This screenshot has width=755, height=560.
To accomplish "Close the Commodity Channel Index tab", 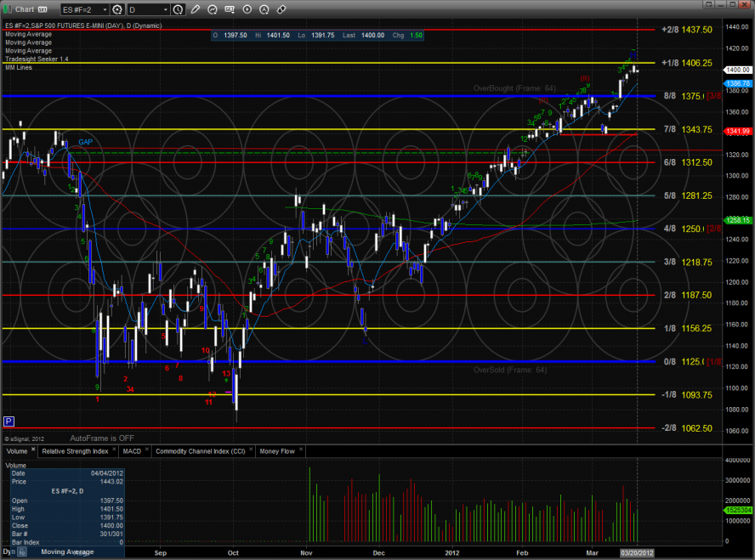I will coord(251,450).
